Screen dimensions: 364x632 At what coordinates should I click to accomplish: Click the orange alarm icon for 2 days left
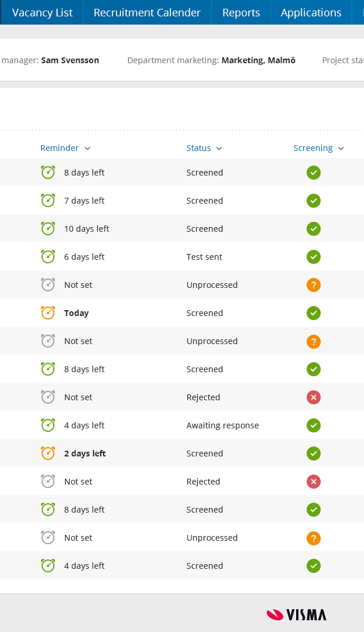(48, 453)
